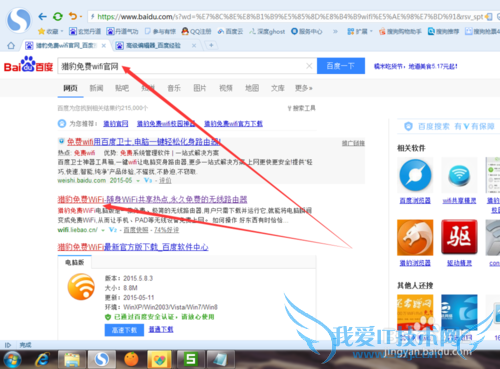Screen dimensions: 500x369
Task: Click the 普通下载 link
Action: coord(161,329)
